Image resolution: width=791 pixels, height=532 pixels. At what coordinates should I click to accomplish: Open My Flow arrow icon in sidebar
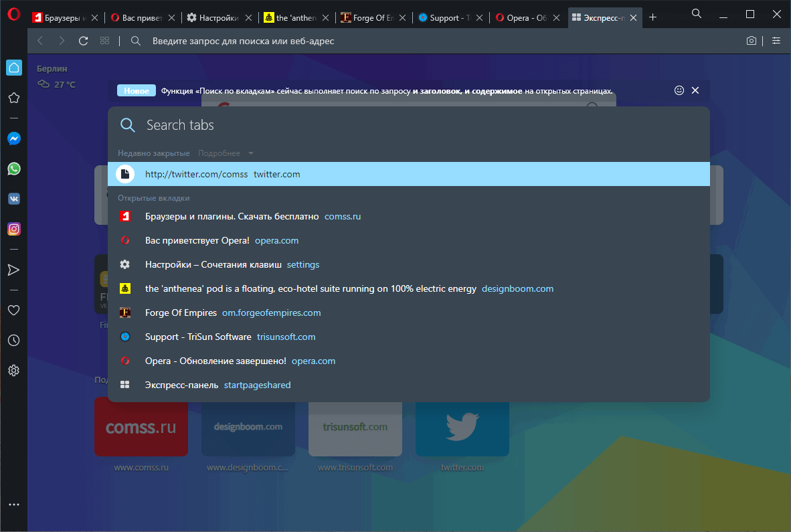[x=14, y=270]
